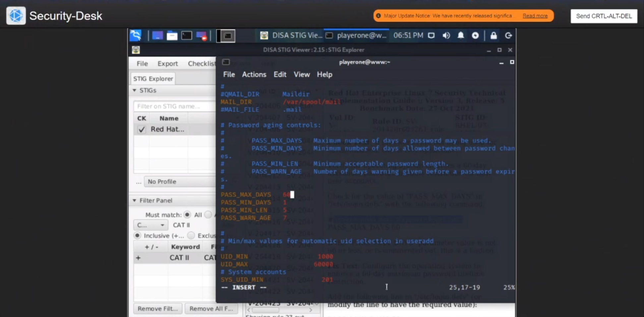Open the terminal Actions menu
The width and height of the screenshot is (644, 317).
point(254,75)
